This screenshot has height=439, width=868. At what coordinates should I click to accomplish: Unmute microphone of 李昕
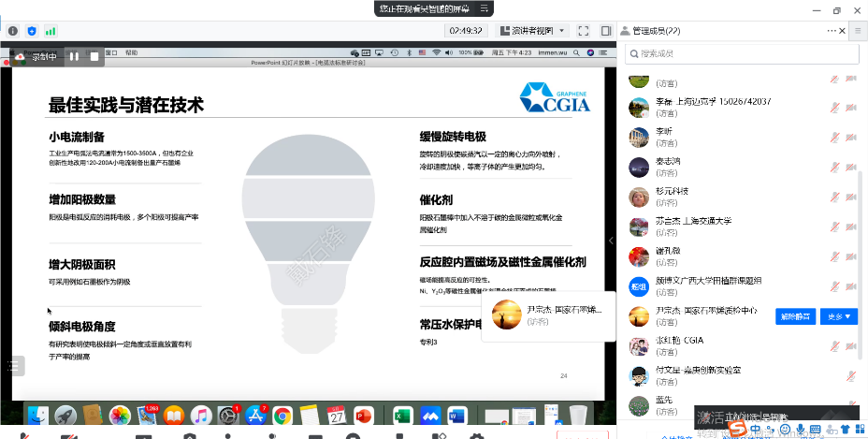(x=834, y=137)
